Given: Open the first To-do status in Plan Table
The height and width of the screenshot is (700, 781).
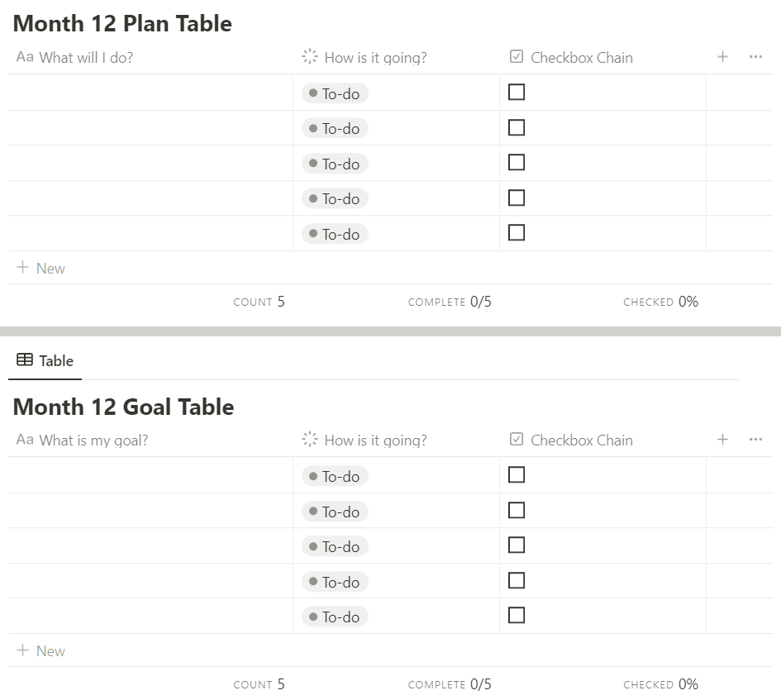Looking at the screenshot, I should tap(335, 93).
